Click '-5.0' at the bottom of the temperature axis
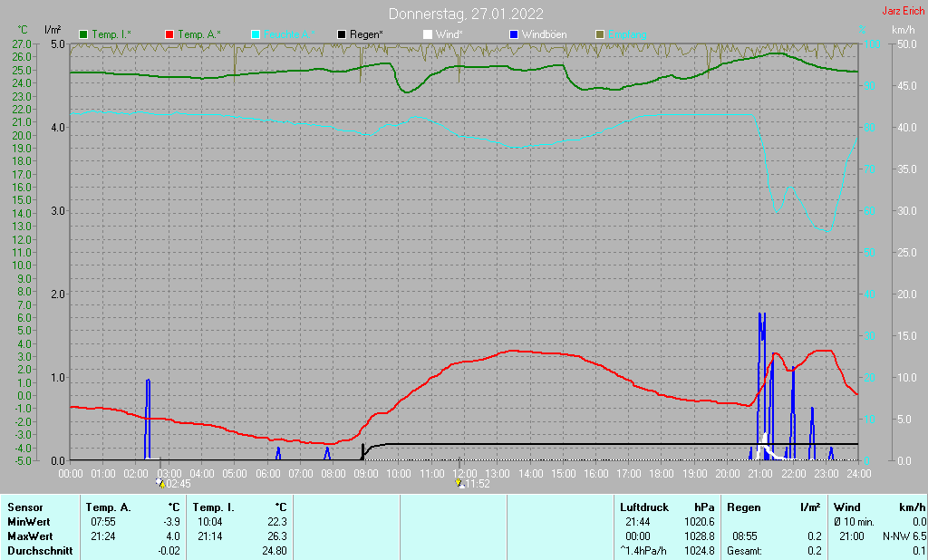928x560 pixels. pos(22,460)
